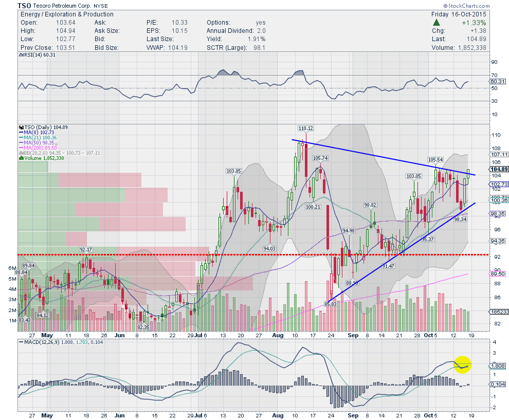509x420 pixels.
Task: Click the Annual Dividend value 2.0
Action: (261, 31)
